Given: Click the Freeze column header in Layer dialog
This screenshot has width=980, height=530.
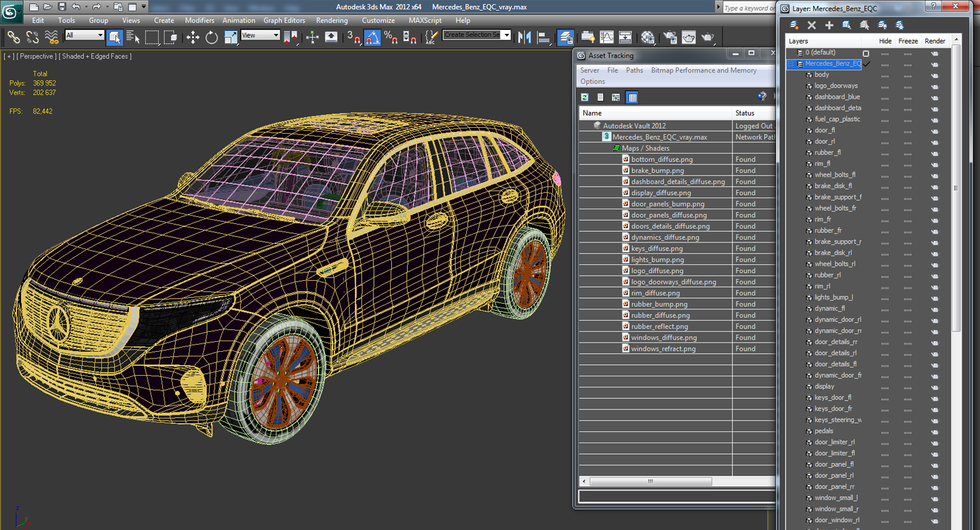Looking at the screenshot, I should pyautogui.click(x=908, y=41).
